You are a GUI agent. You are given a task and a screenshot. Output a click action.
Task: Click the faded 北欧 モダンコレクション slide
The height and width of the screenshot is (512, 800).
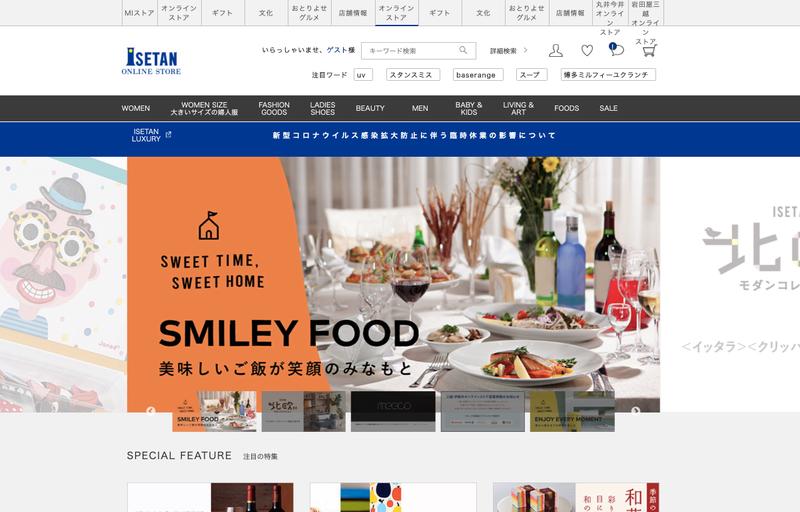click(731, 285)
